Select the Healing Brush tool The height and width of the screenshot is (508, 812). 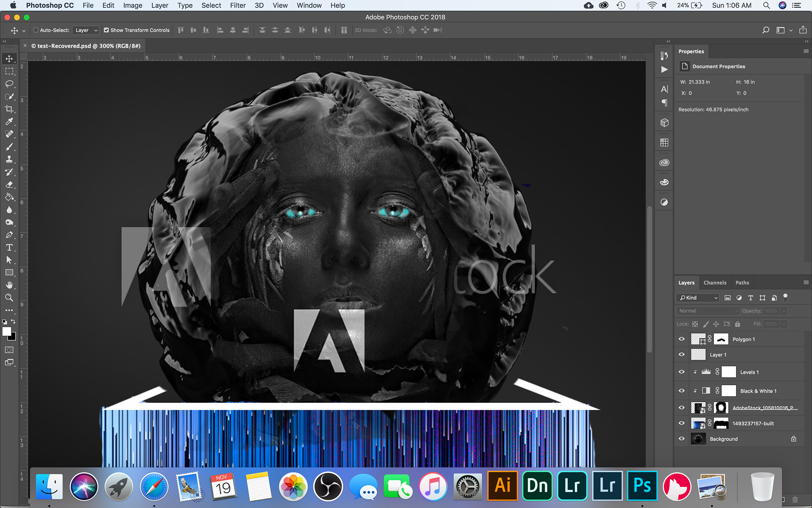click(9, 134)
